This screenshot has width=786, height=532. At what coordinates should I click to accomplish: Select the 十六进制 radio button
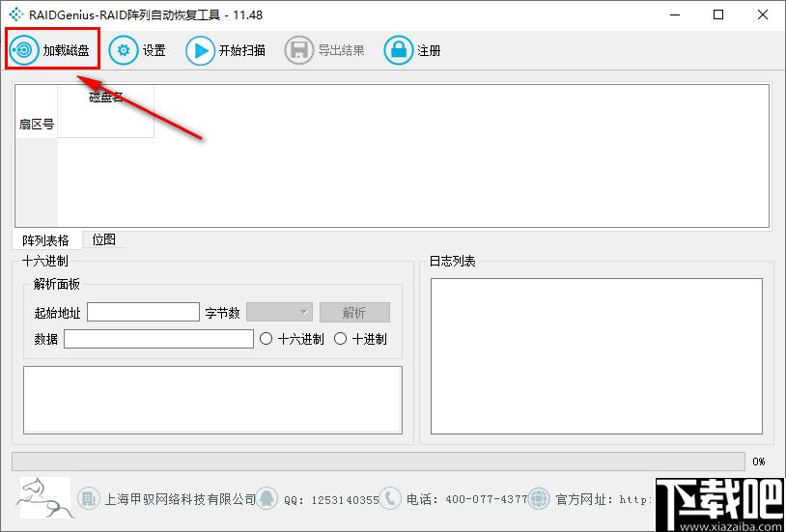pos(267,339)
